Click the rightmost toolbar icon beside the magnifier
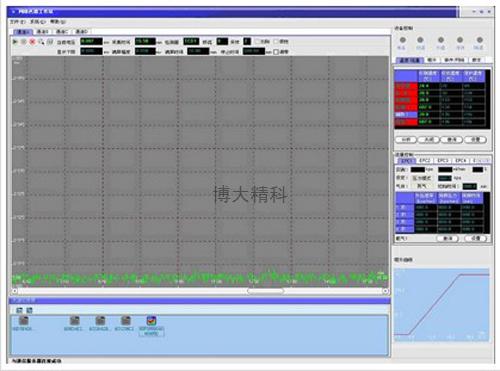The height and width of the screenshot is (371, 500). [x=50, y=42]
